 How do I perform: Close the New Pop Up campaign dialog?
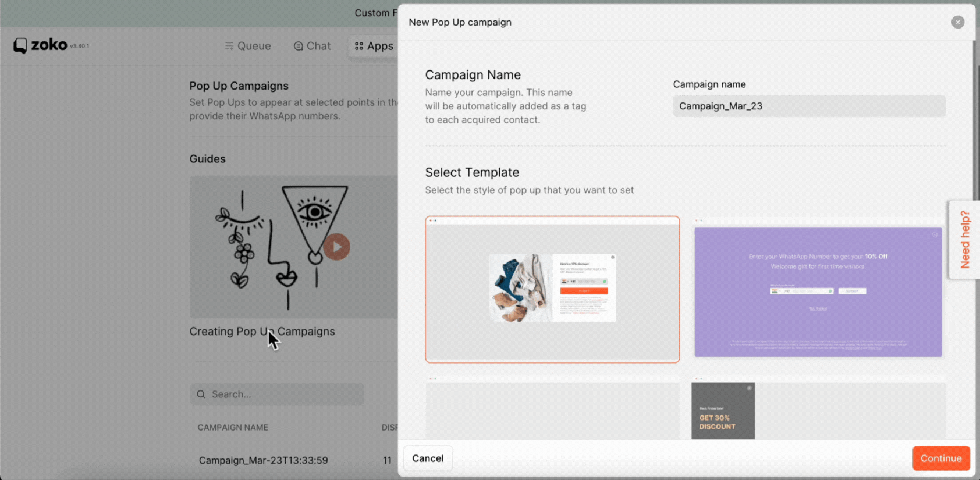(x=957, y=22)
